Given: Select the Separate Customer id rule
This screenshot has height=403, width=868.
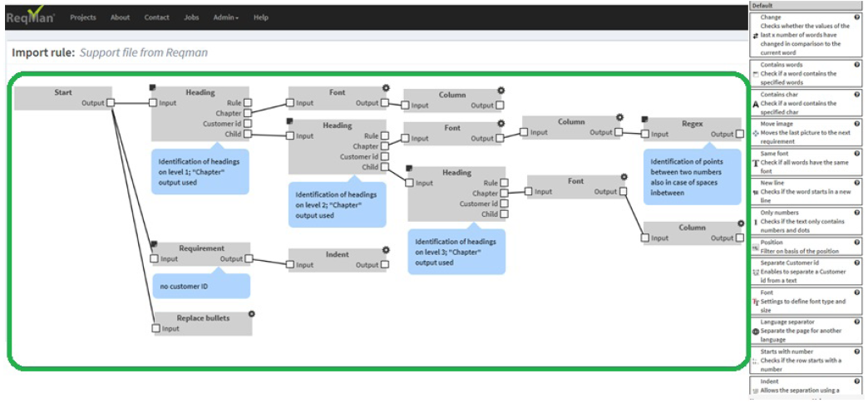Looking at the screenshot, I should pos(806,271).
